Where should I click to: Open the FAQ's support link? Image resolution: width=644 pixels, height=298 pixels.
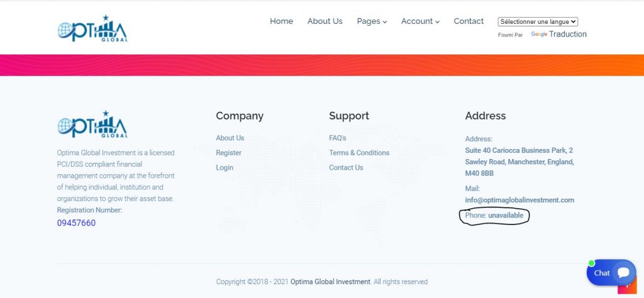(337, 138)
